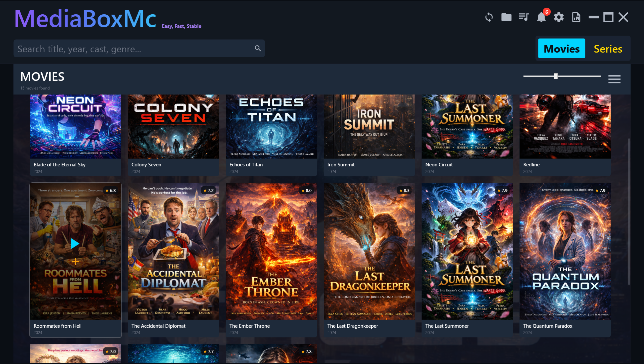This screenshot has width=644, height=364.
Task: Click The Quantum Paradox title link
Action: [x=547, y=326]
